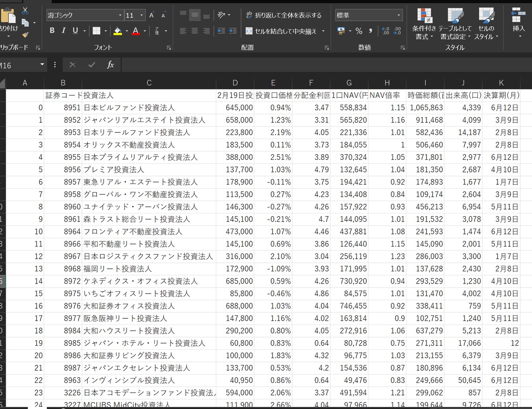Select column C header
The height and width of the screenshot is (409, 532).
(149, 83)
